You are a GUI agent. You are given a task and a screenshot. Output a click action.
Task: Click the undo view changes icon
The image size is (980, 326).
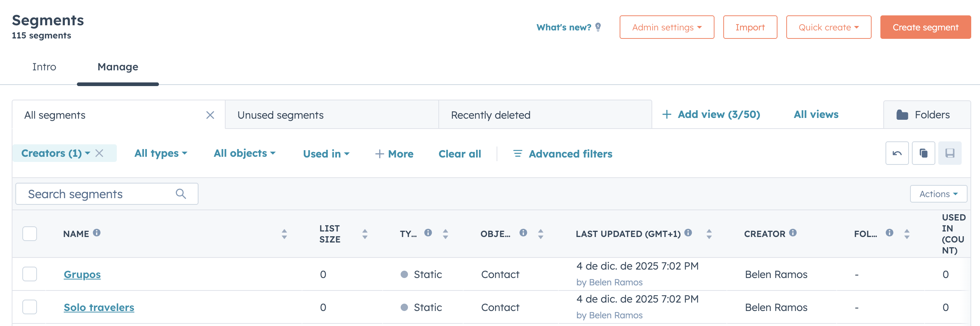point(897,153)
